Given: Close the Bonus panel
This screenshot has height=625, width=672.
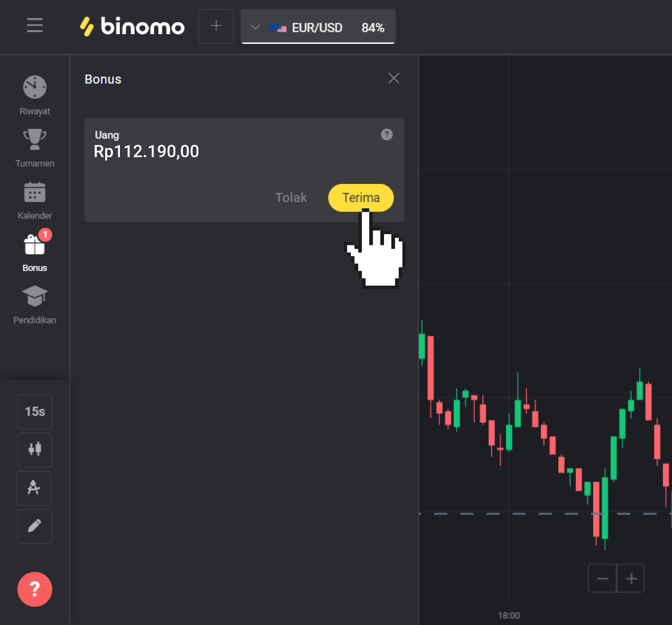Looking at the screenshot, I should (394, 78).
